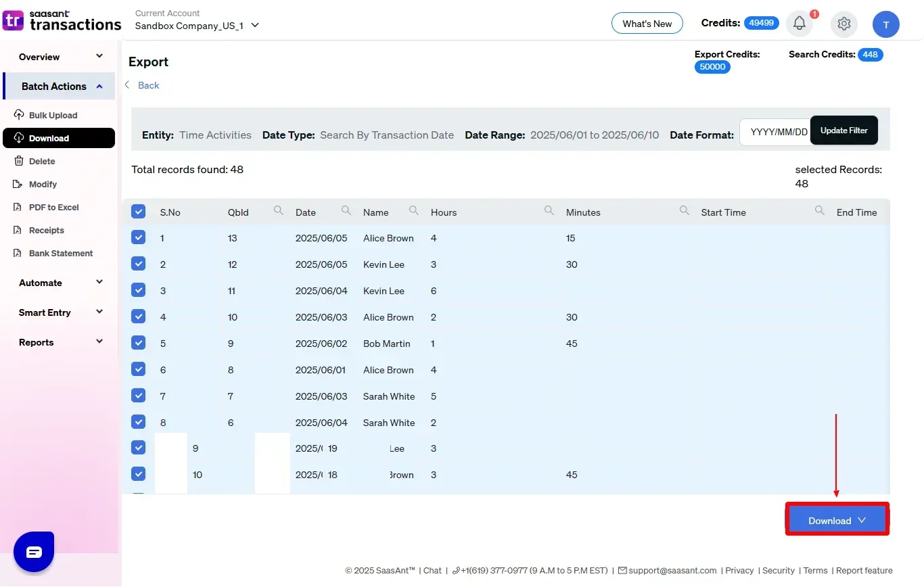Screen dimensions: 924x587
Task: Uncheck row 6 checkbox dated 2025/06/01
Action: 138,369
